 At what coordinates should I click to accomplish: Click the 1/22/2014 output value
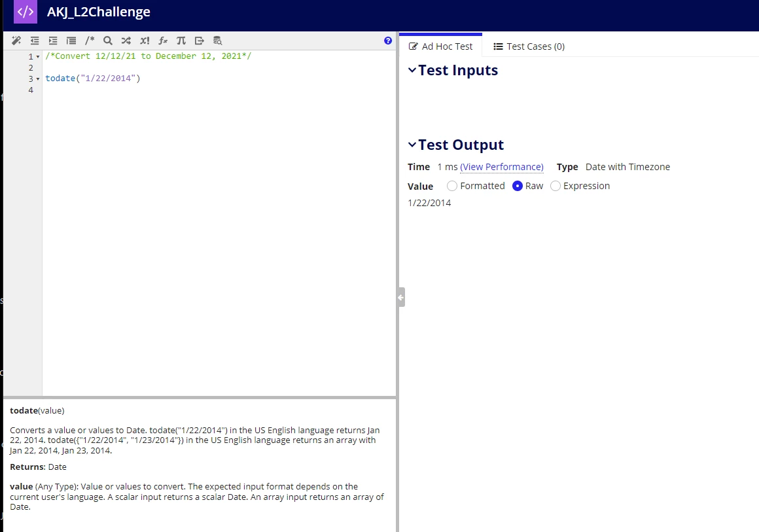coord(429,203)
